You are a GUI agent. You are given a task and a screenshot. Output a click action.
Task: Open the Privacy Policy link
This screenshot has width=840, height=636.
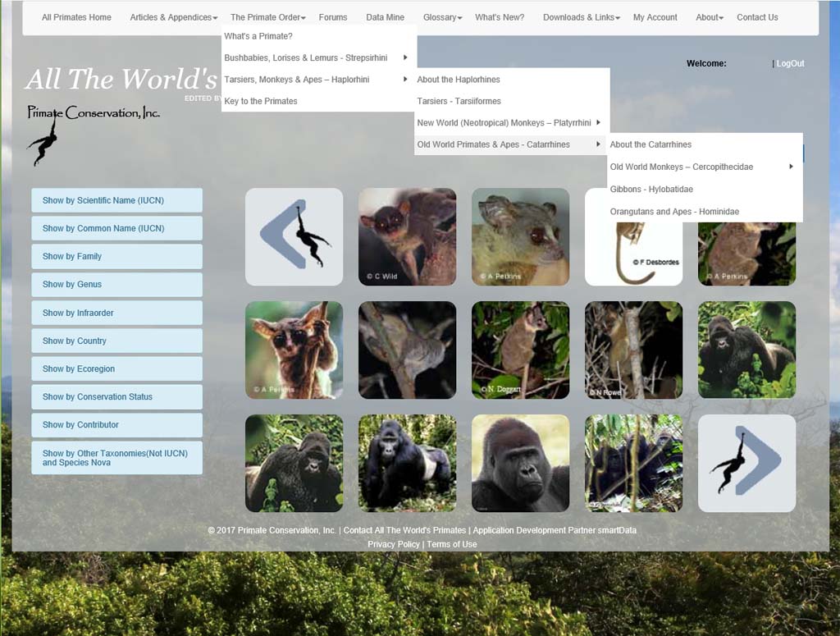coord(393,544)
